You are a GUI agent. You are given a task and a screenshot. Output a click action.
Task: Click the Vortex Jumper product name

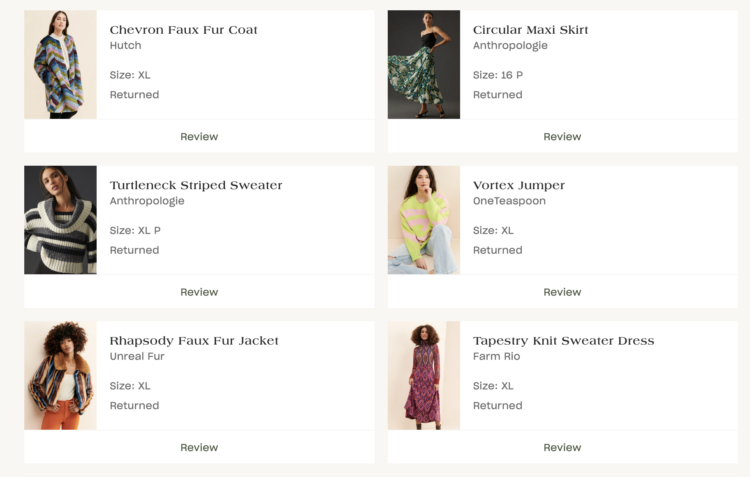tap(519, 185)
